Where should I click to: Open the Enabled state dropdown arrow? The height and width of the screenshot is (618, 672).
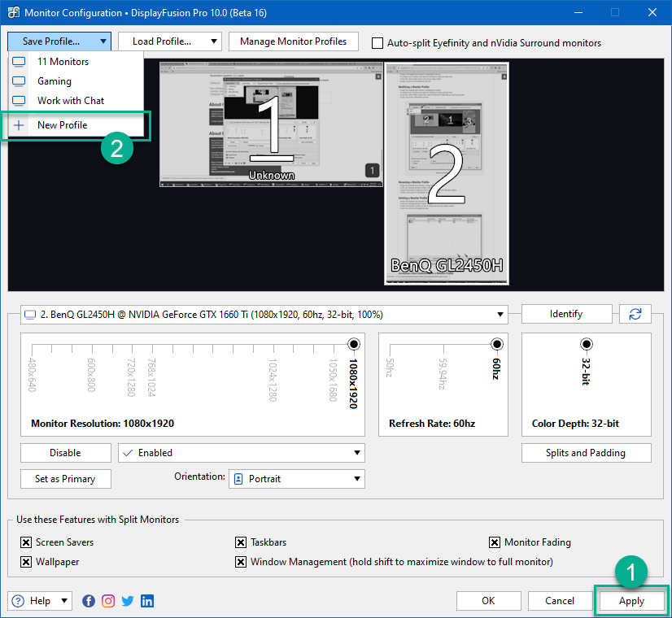357,453
